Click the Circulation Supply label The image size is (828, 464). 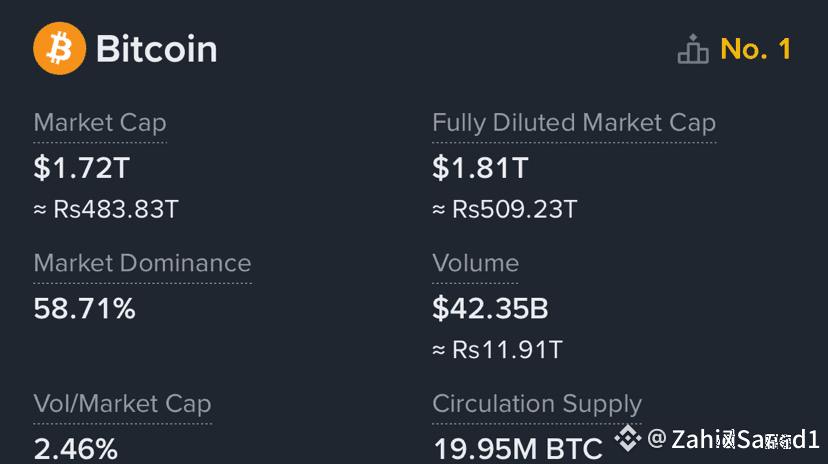(537, 404)
